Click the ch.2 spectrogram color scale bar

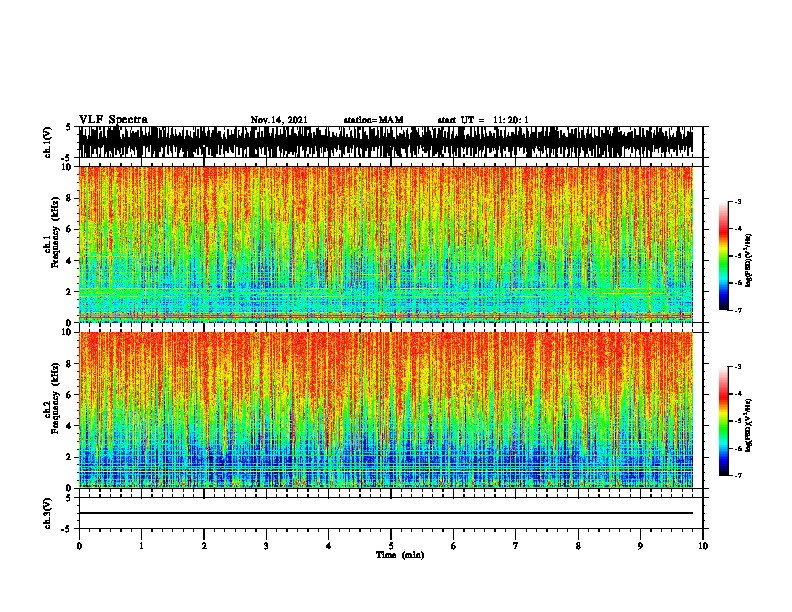pos(723,421)
